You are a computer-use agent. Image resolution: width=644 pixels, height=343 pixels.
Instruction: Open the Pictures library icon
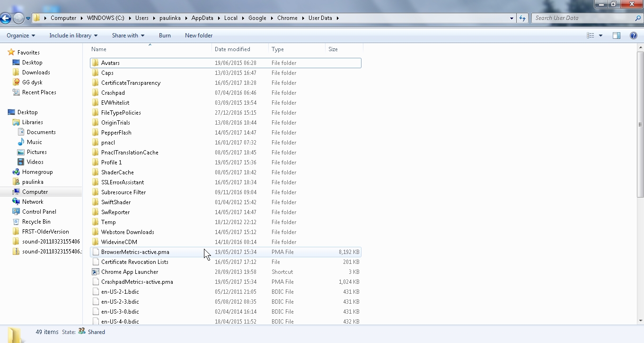(x=21, y=152)
